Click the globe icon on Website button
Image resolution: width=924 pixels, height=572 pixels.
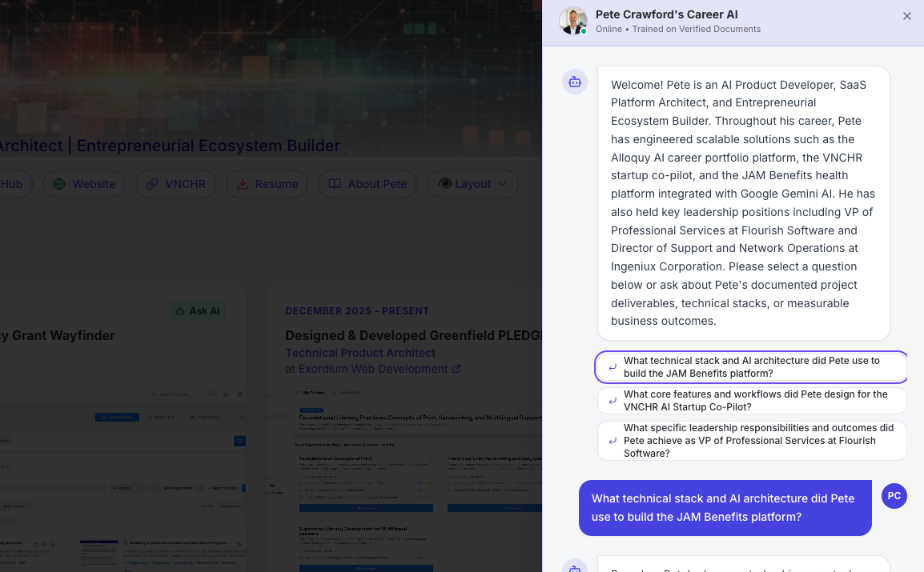pyautogui.click(x=59, y=184)
